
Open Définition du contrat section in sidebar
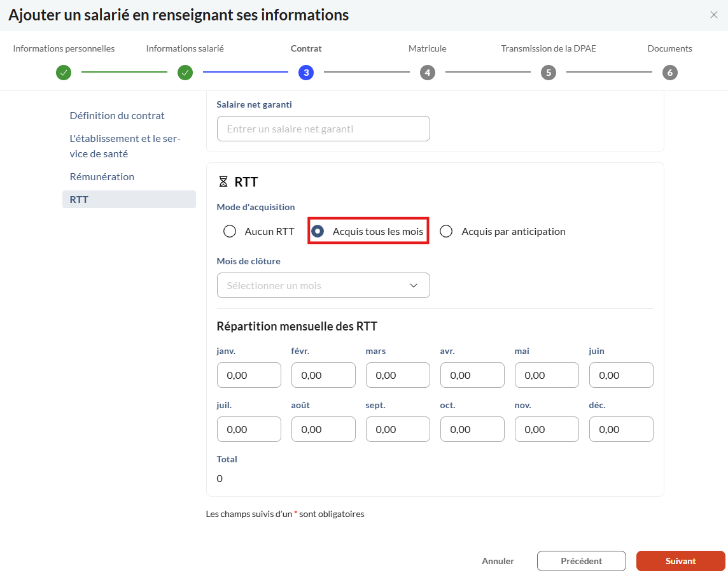coord(117,116)
